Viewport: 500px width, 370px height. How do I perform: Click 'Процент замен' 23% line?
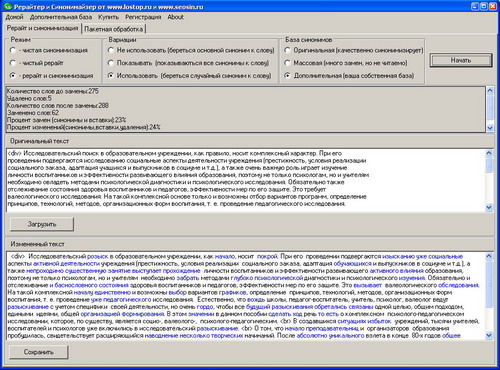pyautogui.click(x=67, y=120)
